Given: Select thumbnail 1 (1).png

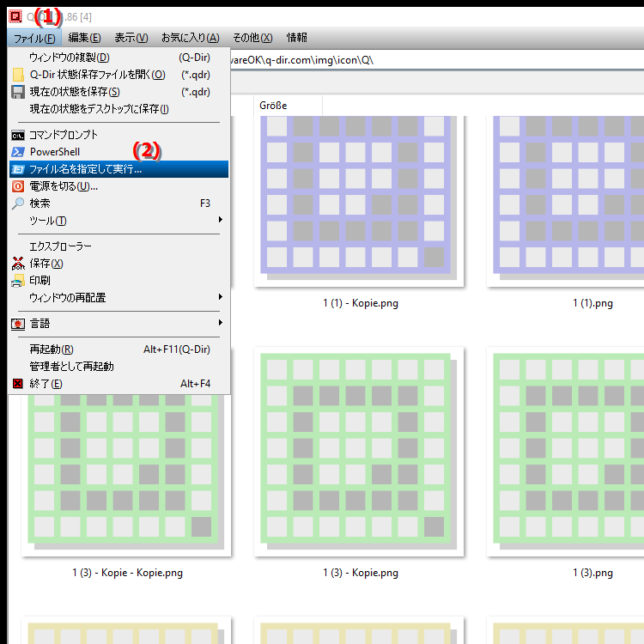Looking at the screenshot, I should tap(566, 201).
